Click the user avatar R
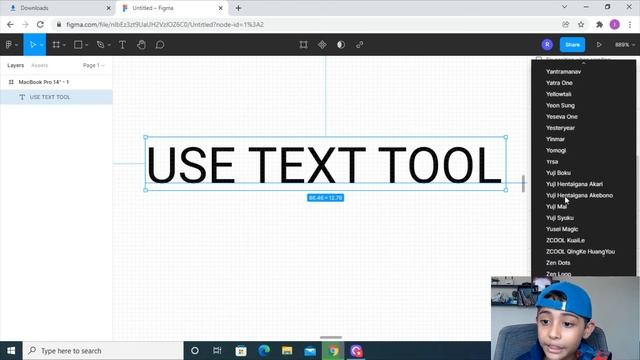This screenshot has width=640, height=360. [547, 44]
